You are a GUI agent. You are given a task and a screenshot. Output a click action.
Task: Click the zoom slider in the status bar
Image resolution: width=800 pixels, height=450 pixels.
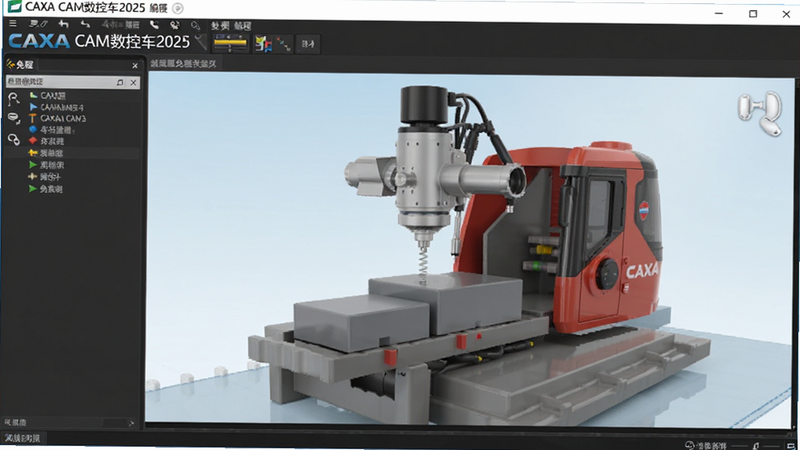[755, 446]
